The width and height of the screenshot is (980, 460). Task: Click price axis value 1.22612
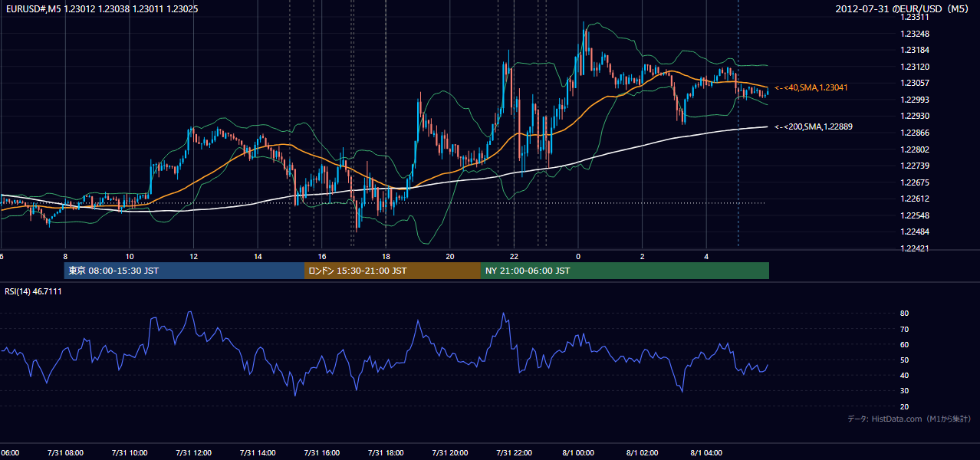point(915,199)
